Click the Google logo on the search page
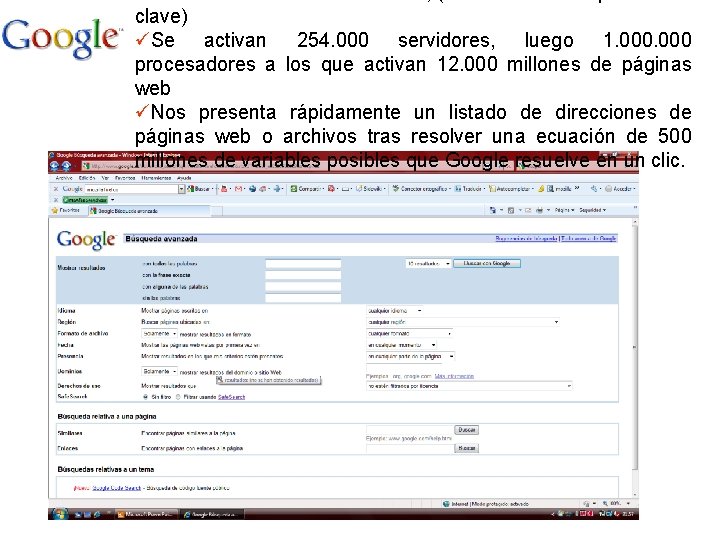This screenshot has width=720, height=540. point(86,240)
